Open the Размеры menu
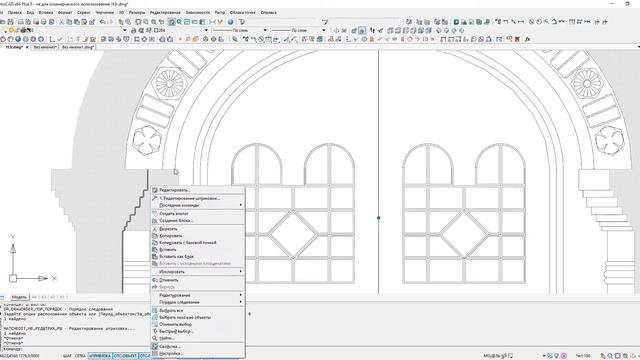 click(x=137, y=13)
